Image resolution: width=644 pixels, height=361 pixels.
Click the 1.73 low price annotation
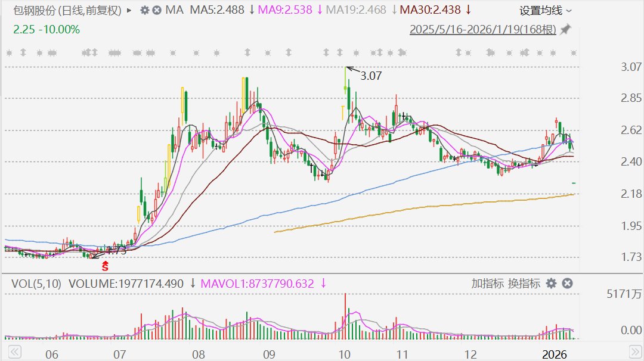(117, 251)
